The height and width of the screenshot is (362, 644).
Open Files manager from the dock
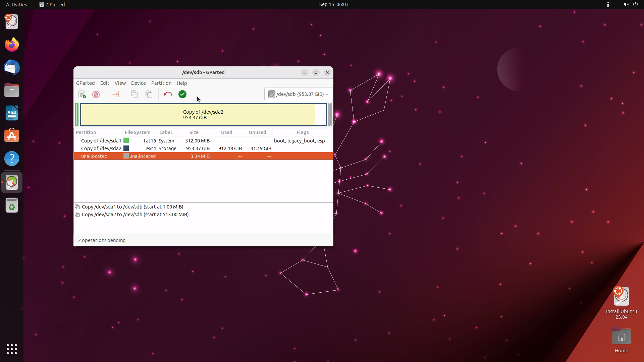coord(12,90)
